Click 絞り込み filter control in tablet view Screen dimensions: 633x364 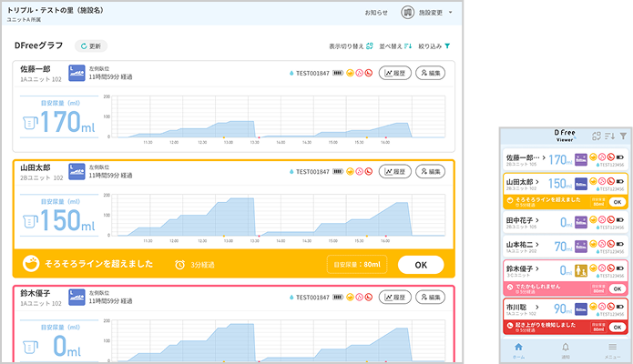tap(434, 46)
